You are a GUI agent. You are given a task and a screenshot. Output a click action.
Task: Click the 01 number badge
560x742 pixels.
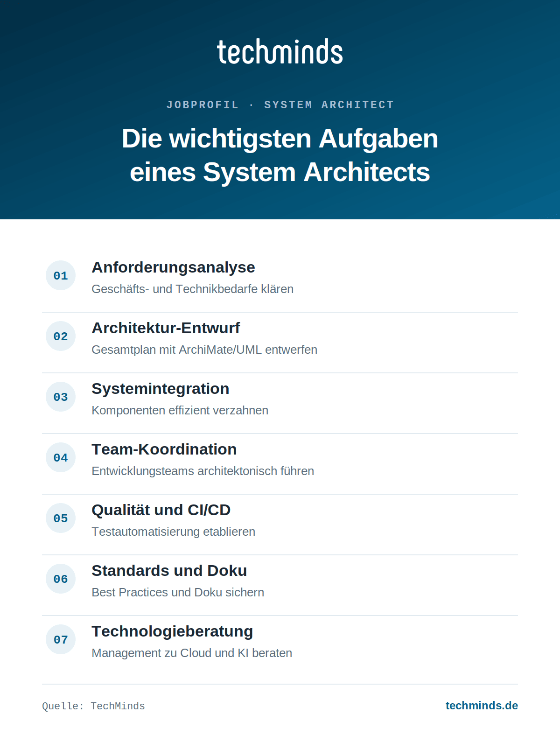(x=61, y=275)
